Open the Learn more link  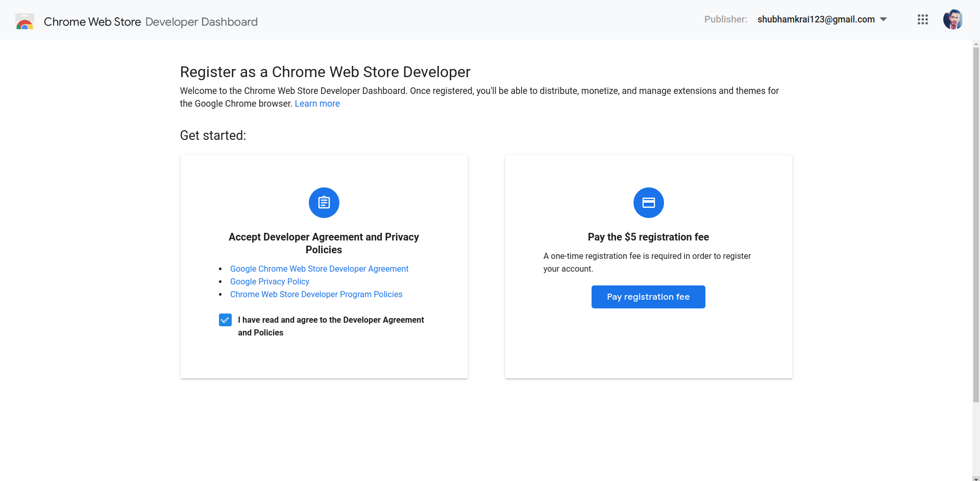[x=317, y=104]
